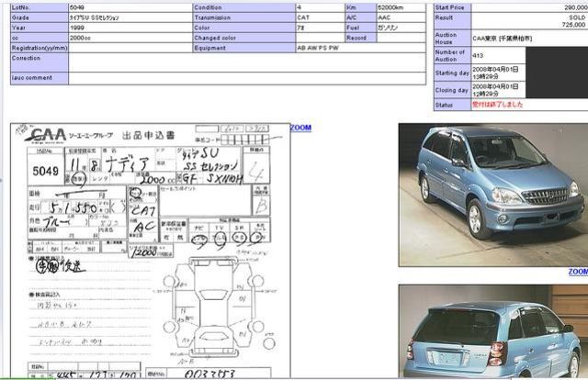Viewport: 588px width, 380px height.
Task: Open the CAA auction sheet image
Action: pyautogui.click(x=151, y=251)
